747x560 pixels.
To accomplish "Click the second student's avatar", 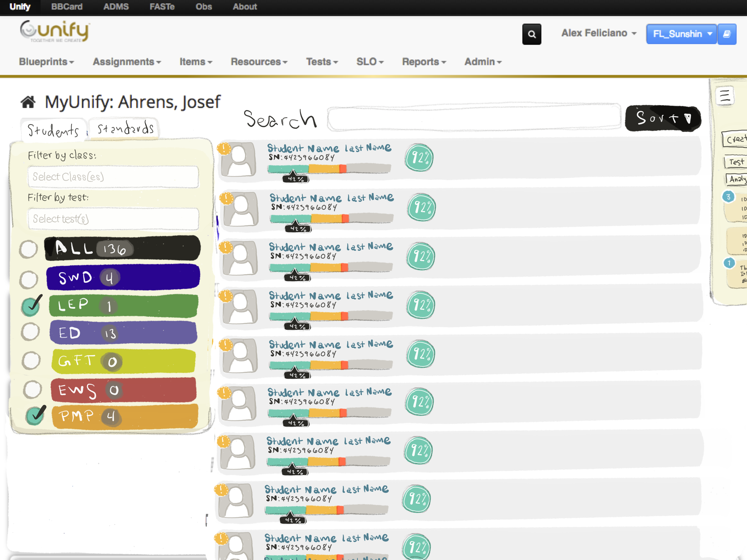I will pyautogui.click(x=241, y=209).
